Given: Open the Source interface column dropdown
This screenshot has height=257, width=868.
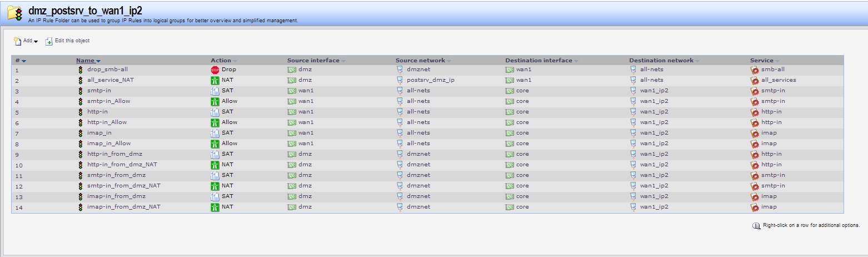Looking at the screenshot, I should (x=343, y=61).
